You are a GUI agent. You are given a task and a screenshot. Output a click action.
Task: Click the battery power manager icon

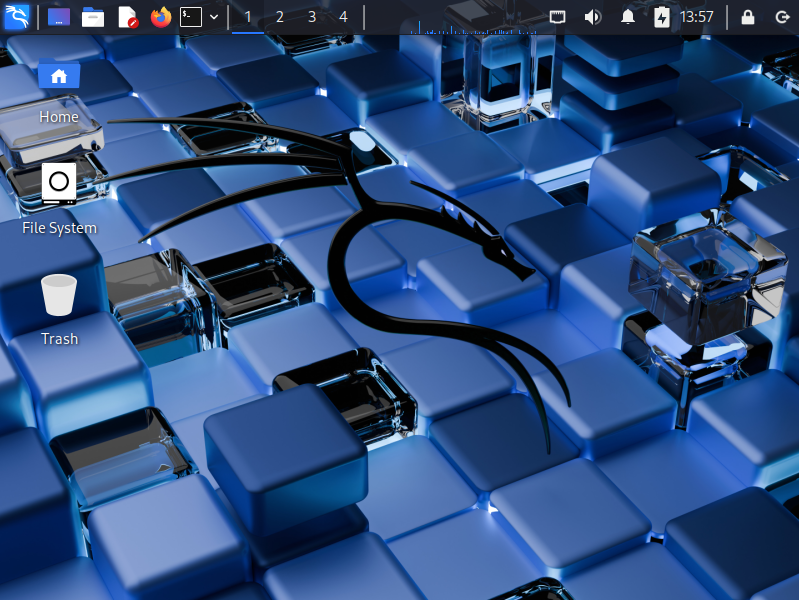click(661, 17)
